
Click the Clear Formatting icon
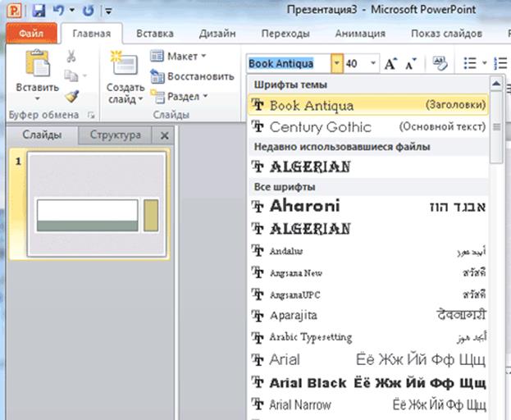(439, 63)
